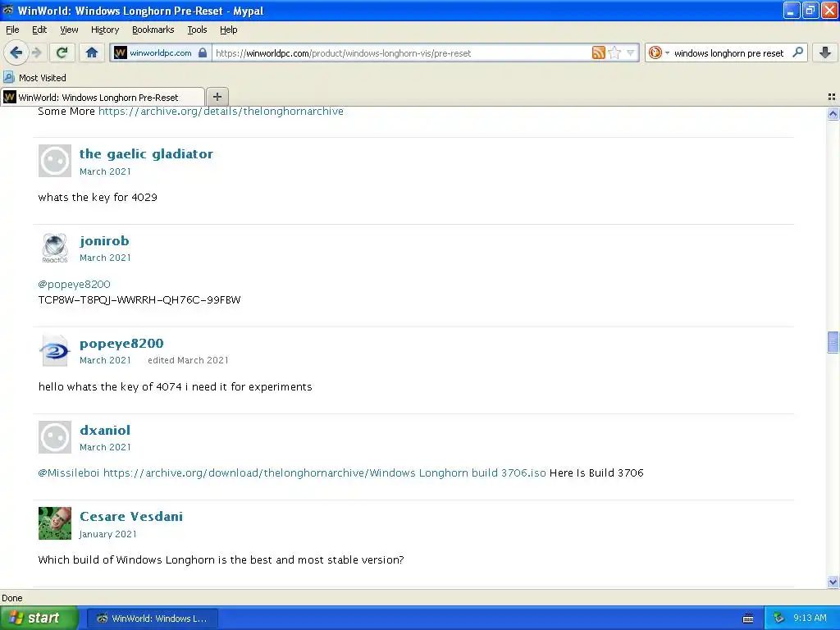Click the on-screen keyboard tray icon
Viewport: 840px width, 630px height.
pos(748,619)
